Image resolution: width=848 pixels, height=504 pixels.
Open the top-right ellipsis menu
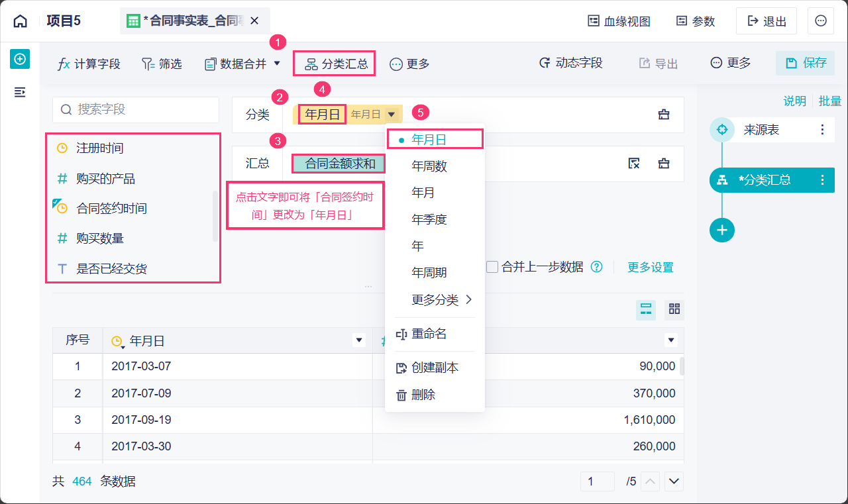coord(821,21)
